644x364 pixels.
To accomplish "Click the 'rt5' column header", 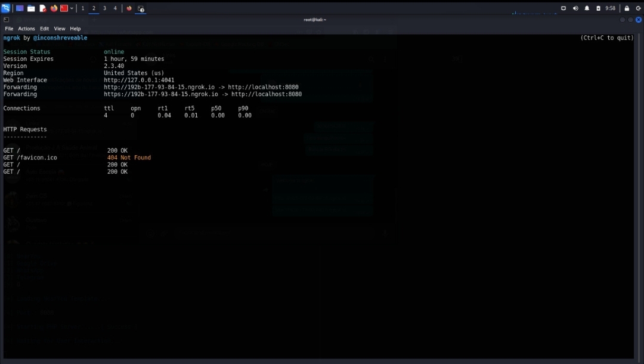I will point(190,109).
